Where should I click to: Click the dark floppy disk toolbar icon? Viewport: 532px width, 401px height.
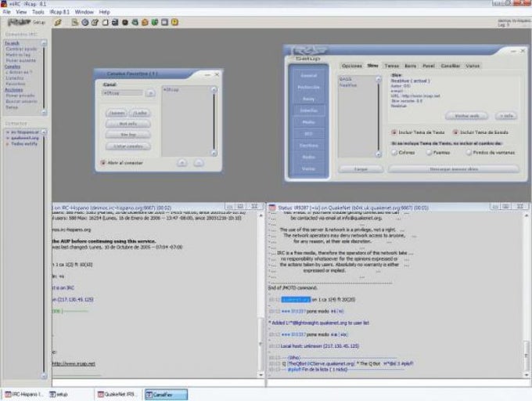(x=115, y=23)
